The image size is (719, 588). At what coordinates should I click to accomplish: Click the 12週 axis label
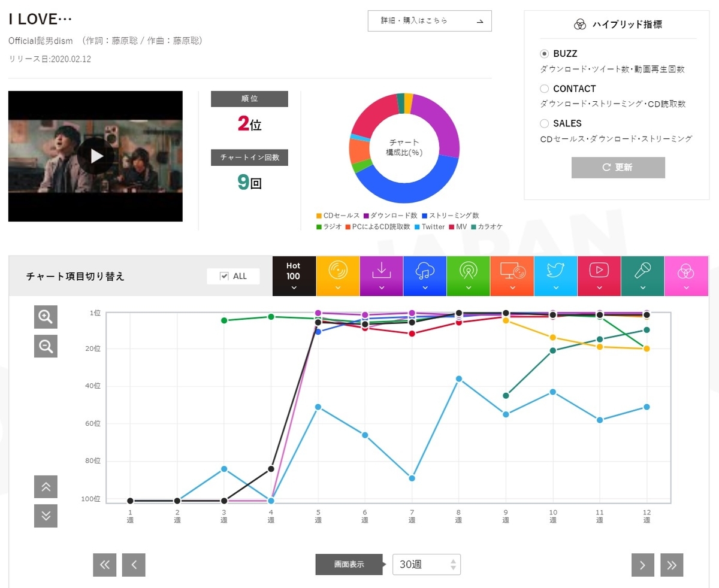click(647, 516)
